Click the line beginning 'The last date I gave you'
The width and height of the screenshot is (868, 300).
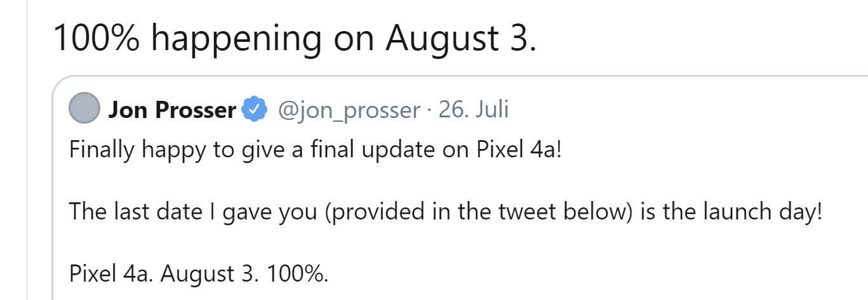[x=445, y=212]
